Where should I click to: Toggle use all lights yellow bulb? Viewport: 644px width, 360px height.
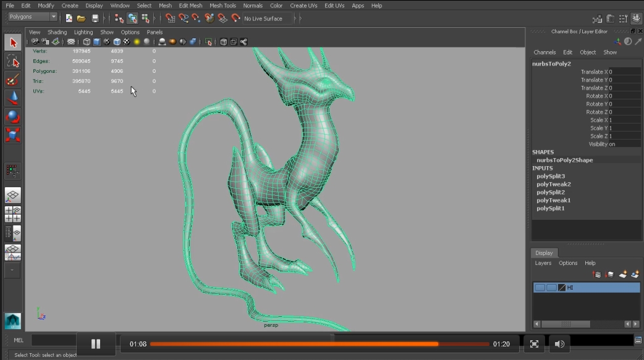(137, 42)
